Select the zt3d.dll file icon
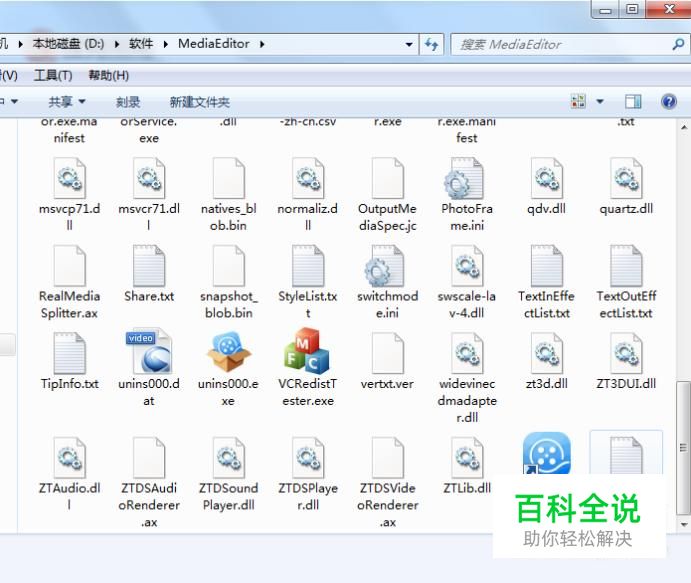691x583 pixels. pos(546,353)
